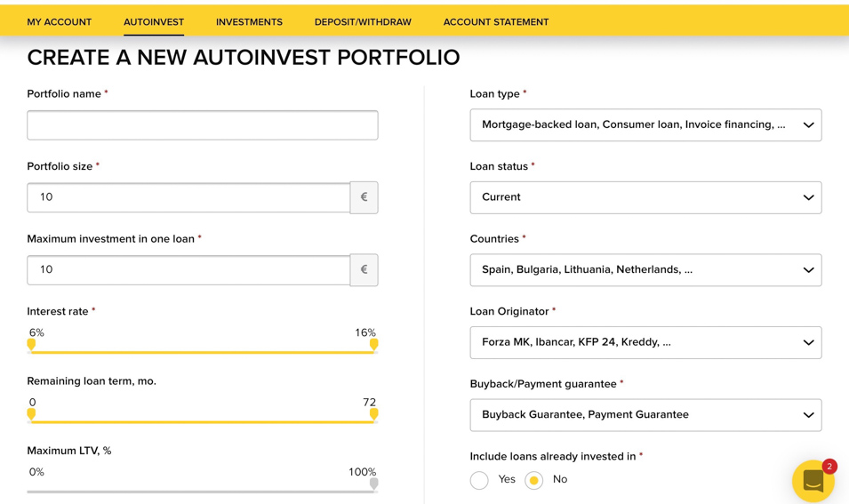The image size is (849, 504).
Task: Go to the My Account tab
Action: 59,22
